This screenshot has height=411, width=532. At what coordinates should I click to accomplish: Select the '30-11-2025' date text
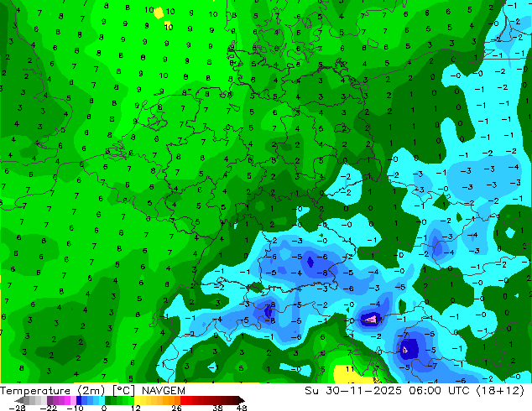coord(363,391)
